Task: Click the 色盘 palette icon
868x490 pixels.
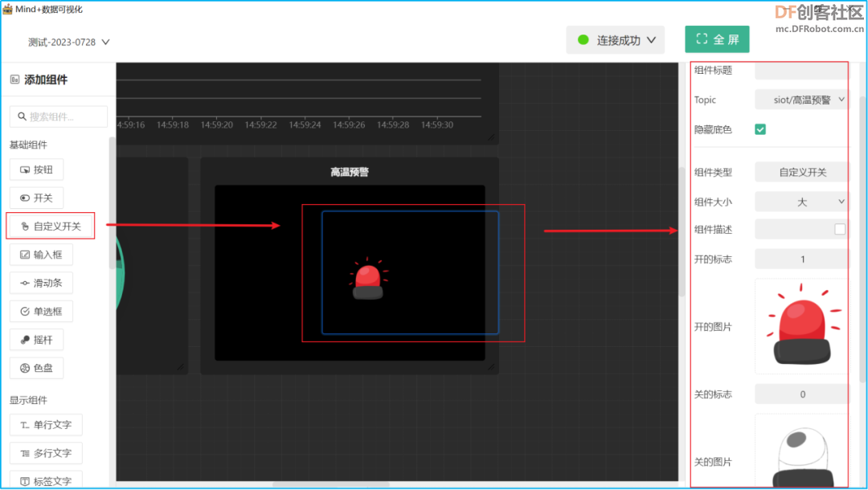Action: [x=25, y=368]
